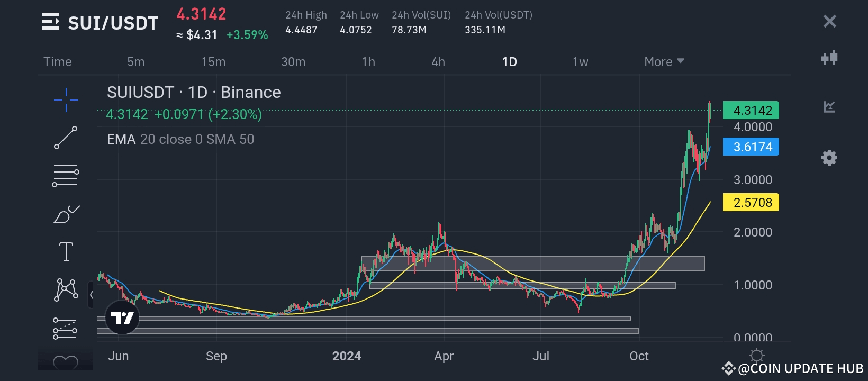868x381 pixels.
Task: Select the 4h timeframe
Action: tap(438, 62)
